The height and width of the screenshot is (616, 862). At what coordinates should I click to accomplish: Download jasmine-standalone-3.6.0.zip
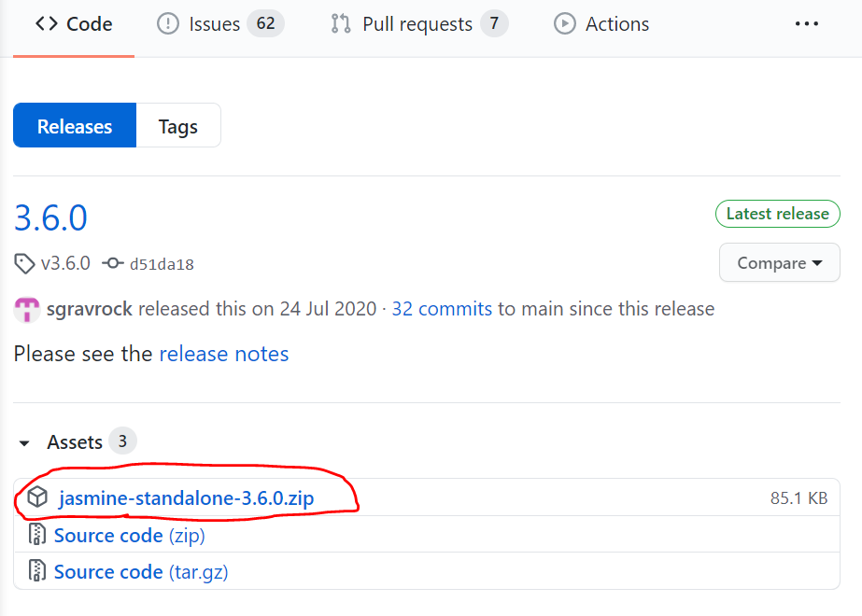(x=187, y=497)
